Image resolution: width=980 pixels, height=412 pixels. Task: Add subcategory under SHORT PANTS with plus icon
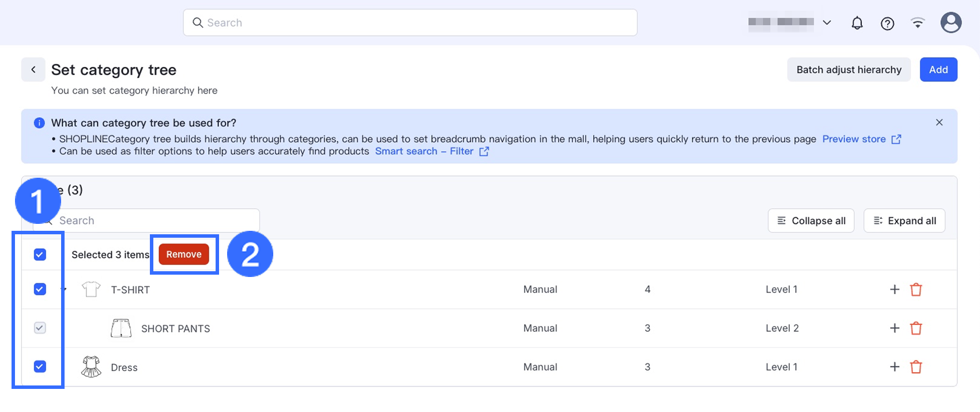pyautogui.click(x=895, y=328)
